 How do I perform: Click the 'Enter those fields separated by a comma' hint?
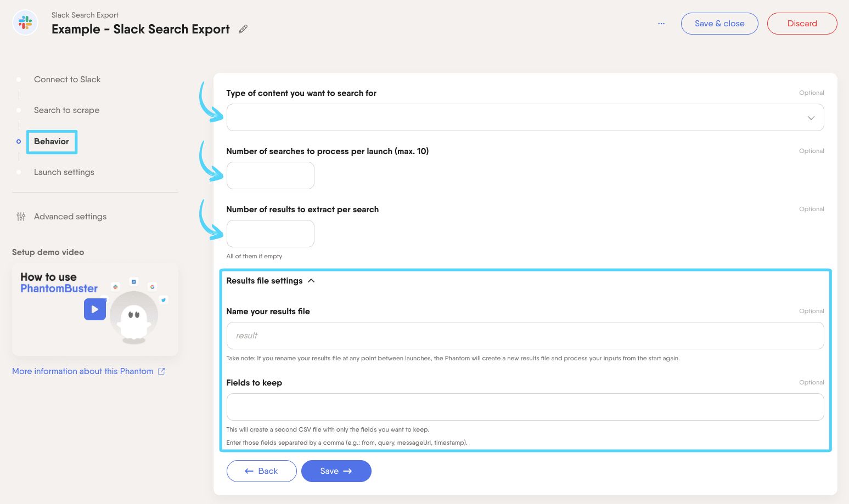[347, 443]
